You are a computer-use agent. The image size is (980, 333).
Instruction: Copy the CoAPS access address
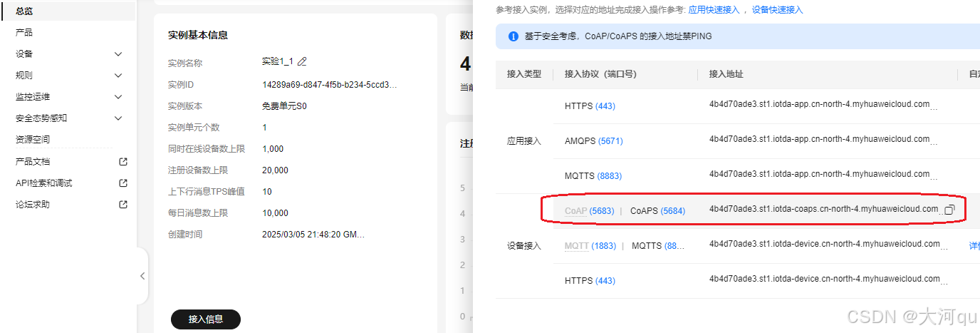949,210
